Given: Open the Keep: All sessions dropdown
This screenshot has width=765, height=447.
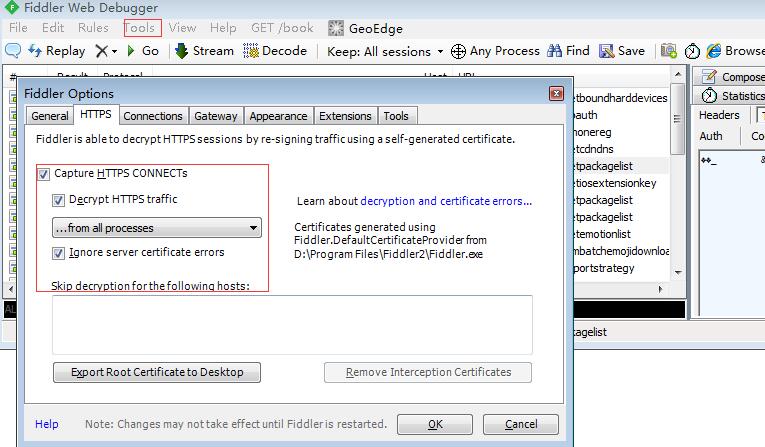Looking at the screenshot, I should [385, 51].
